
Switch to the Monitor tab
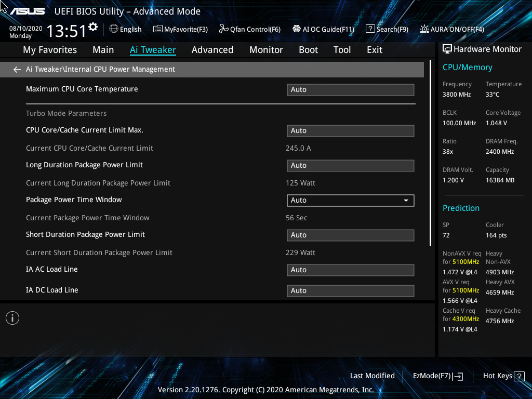tap(266, 49)
